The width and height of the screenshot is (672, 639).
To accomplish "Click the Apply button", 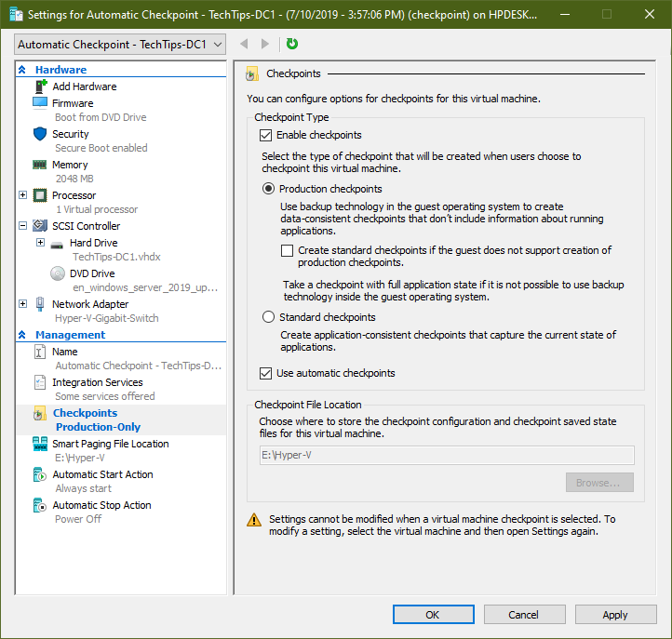I will pos(615,615).
